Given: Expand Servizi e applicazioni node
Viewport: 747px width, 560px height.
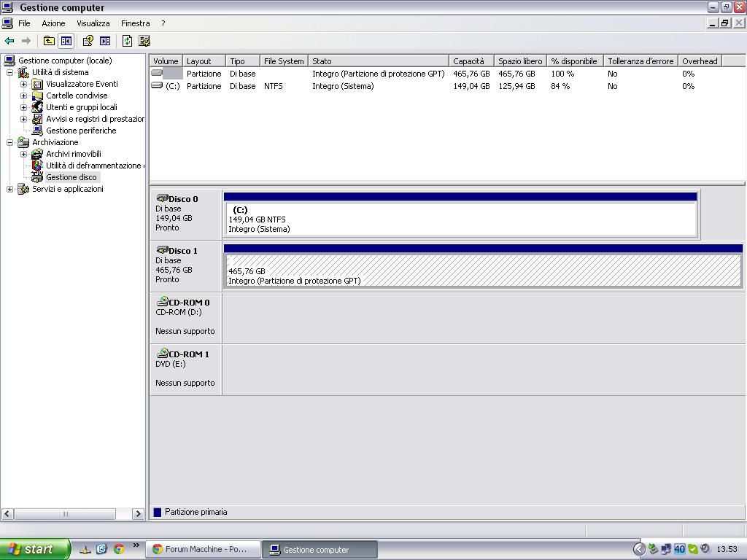Looking at the screenshot, I should click(x=9, y=189).
